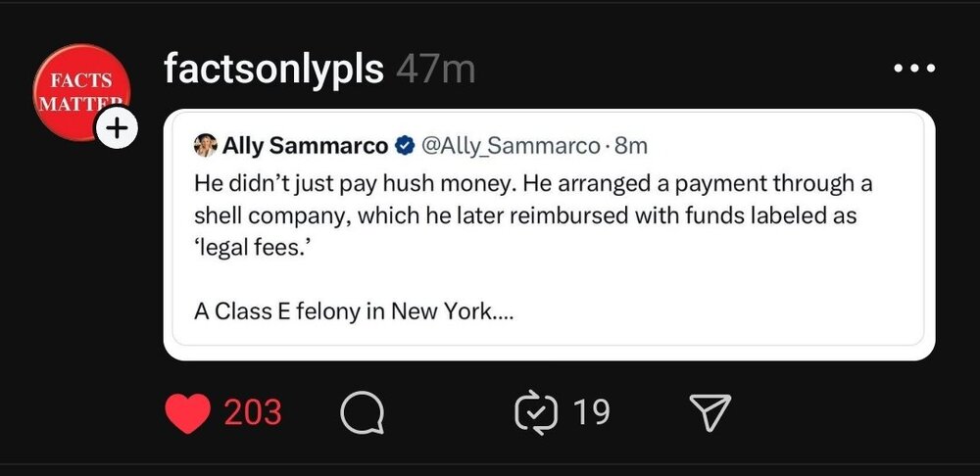This screenshot has width=980, height=476.
Task: Click the 8m tweet timestamp
Action: coord(631,147)
